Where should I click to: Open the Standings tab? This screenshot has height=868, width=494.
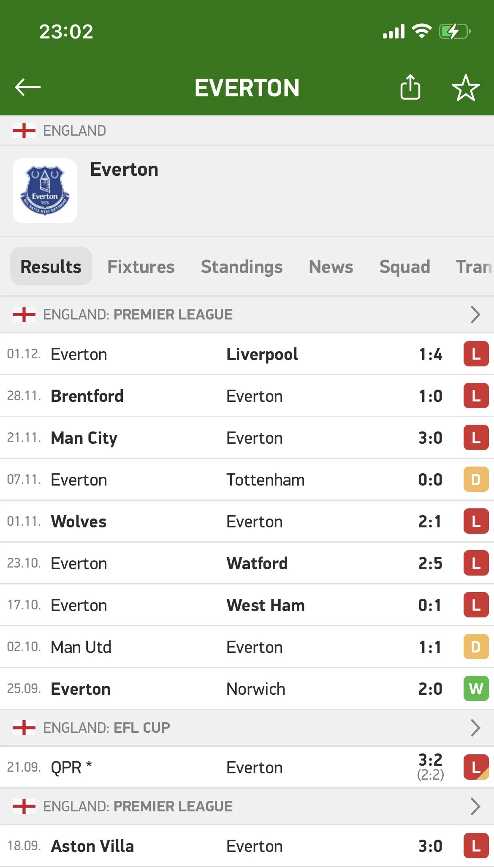242,267
